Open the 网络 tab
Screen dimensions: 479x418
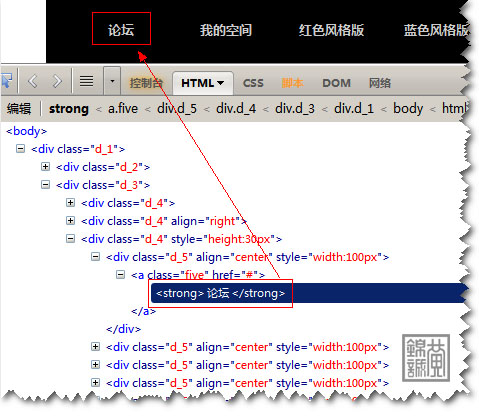point(379,83)
